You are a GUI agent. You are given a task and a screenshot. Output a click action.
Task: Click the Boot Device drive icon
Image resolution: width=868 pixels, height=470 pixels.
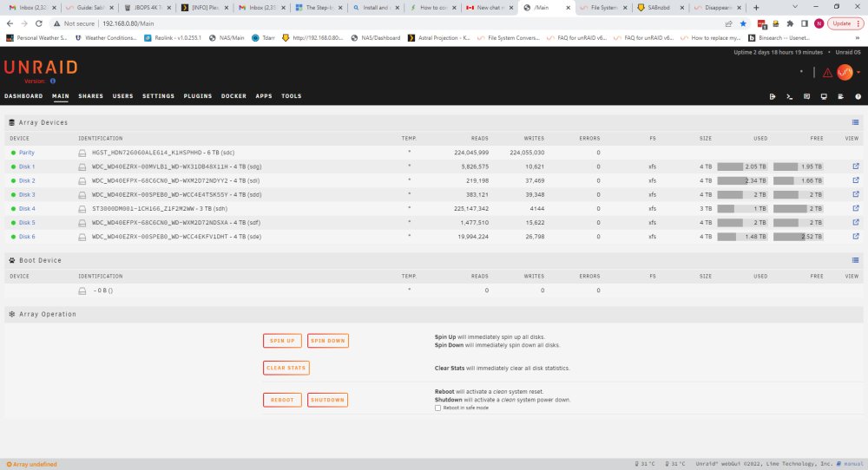pyautogui.click(x=82, y=290)
